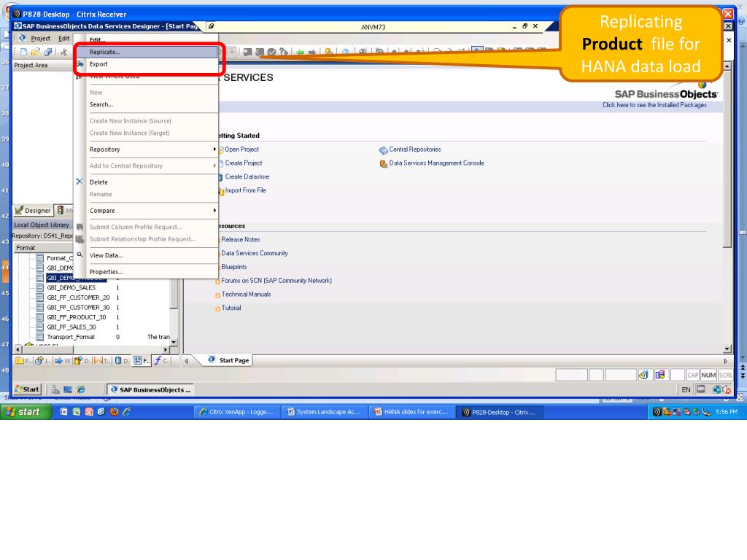Open the Release Notes link

click(241, 239)
